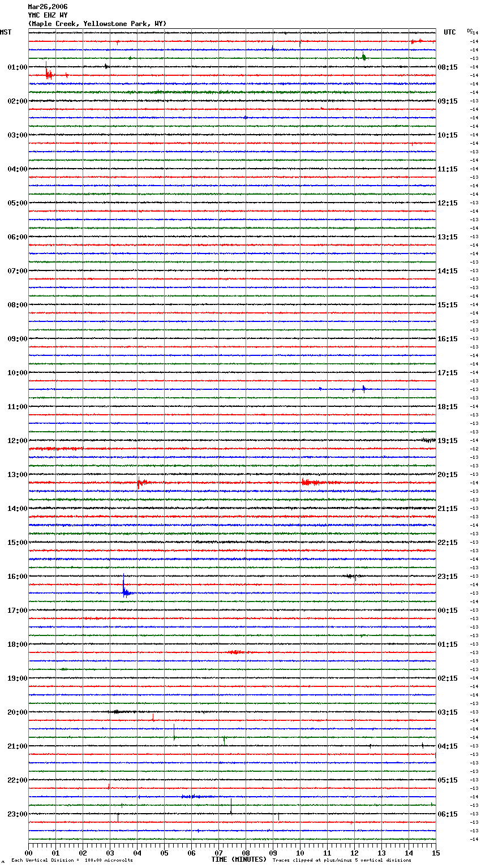Click the date label Mar26,2006
This screenshot has height=868, width=481.
pyautogui.click(x=48, y=7)
